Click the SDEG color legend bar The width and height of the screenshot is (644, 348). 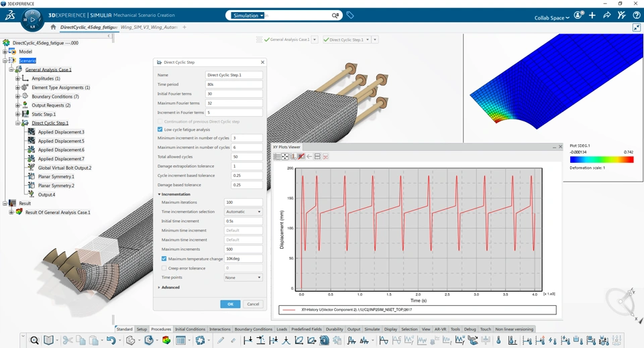click(602, 160)
